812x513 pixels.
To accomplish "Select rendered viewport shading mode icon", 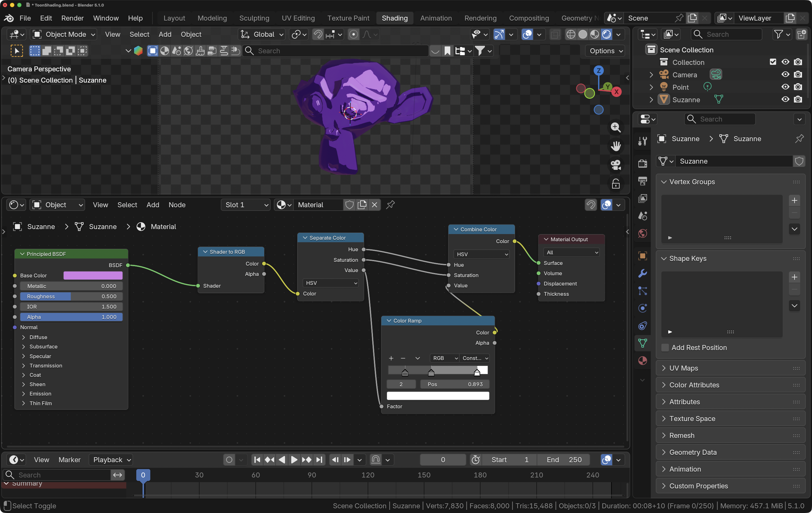I will pos(607,34).
